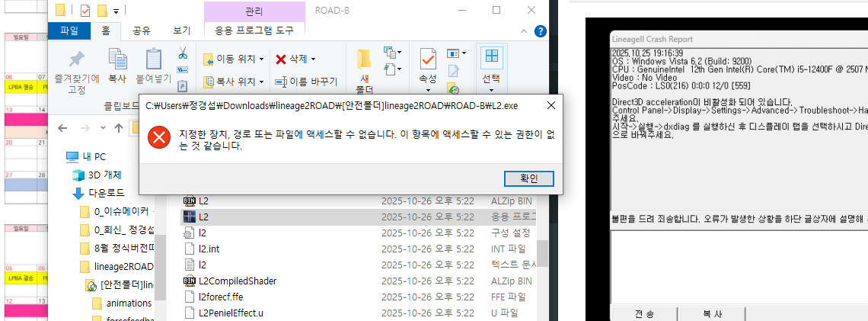
Task: Click the red error icon in the dialog
Action: 158,138
